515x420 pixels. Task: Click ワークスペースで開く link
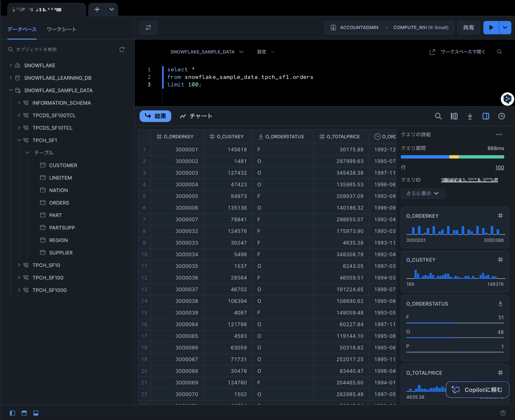[x=458, y=52]
